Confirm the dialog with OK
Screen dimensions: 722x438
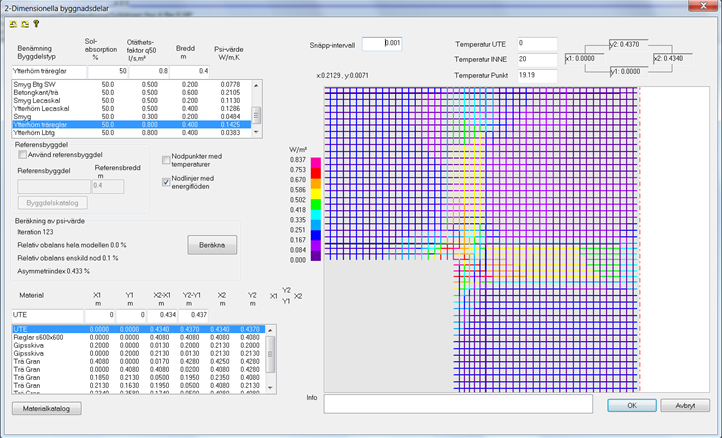click(632, 405)
